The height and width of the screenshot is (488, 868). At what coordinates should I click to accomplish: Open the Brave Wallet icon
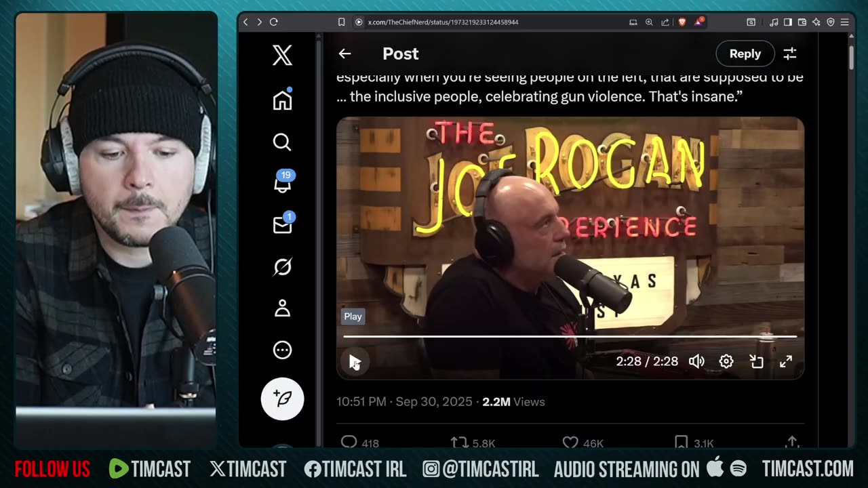(x=802, y=22)
